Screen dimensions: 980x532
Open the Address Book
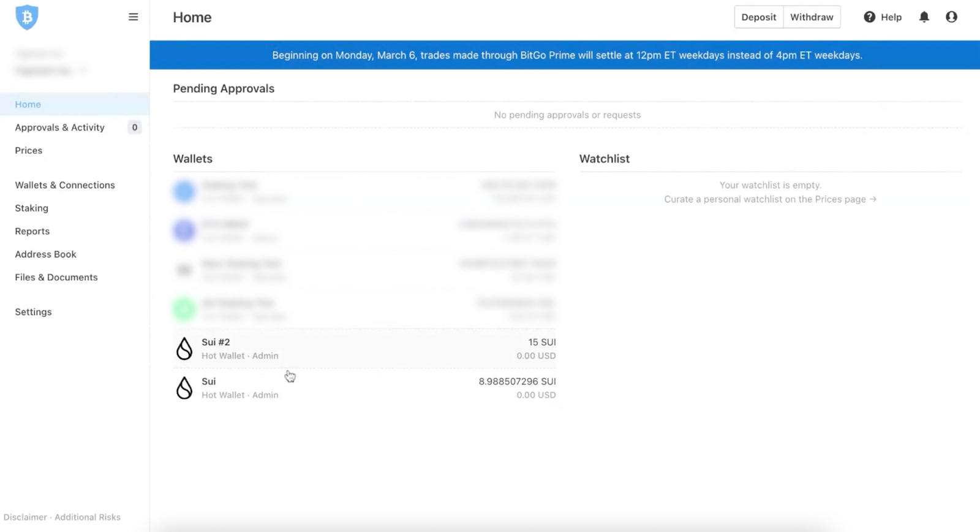click(x=46, y=254)
